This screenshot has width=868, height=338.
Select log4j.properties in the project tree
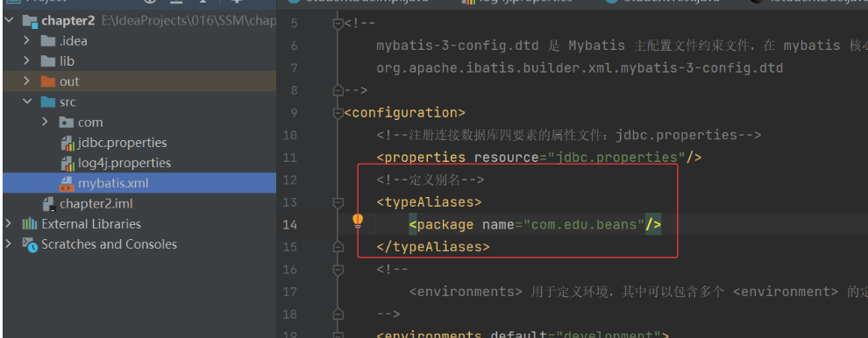point(124,163)
